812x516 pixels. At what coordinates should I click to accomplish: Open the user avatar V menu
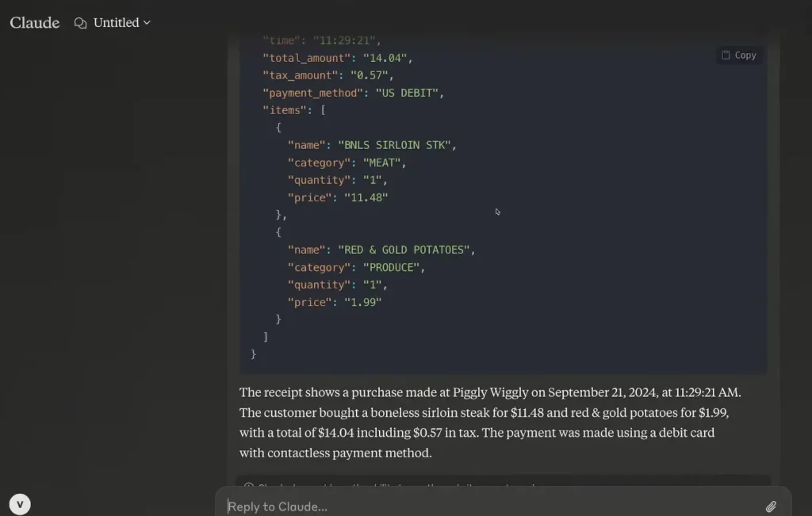20,504
